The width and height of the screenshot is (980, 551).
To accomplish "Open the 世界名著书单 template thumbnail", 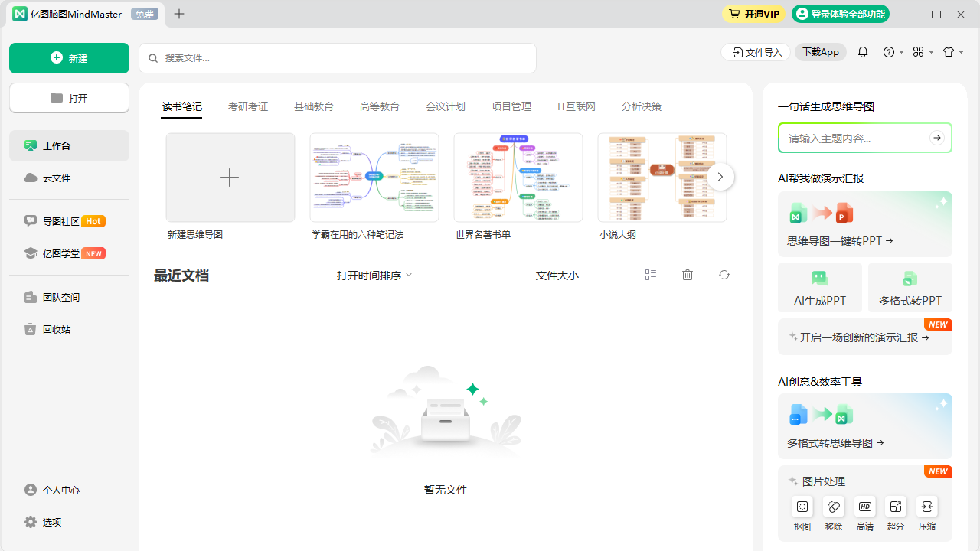I will 518,178.
